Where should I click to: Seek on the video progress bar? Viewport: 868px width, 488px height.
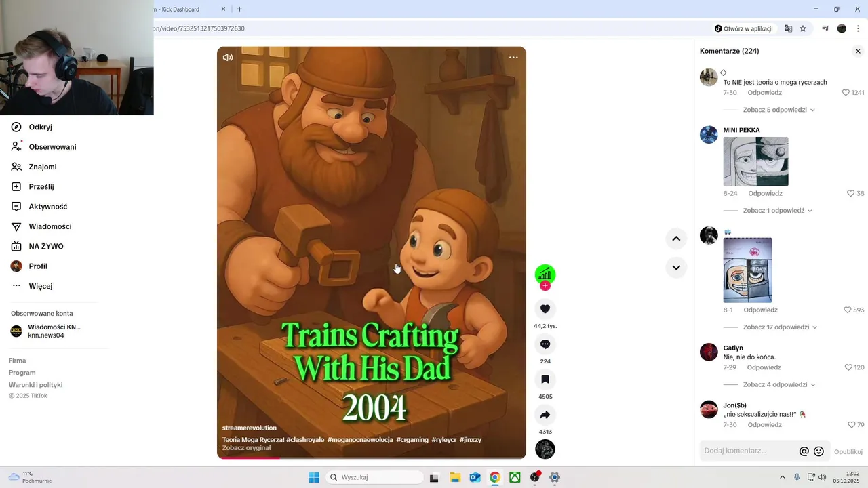pos(372,457)
